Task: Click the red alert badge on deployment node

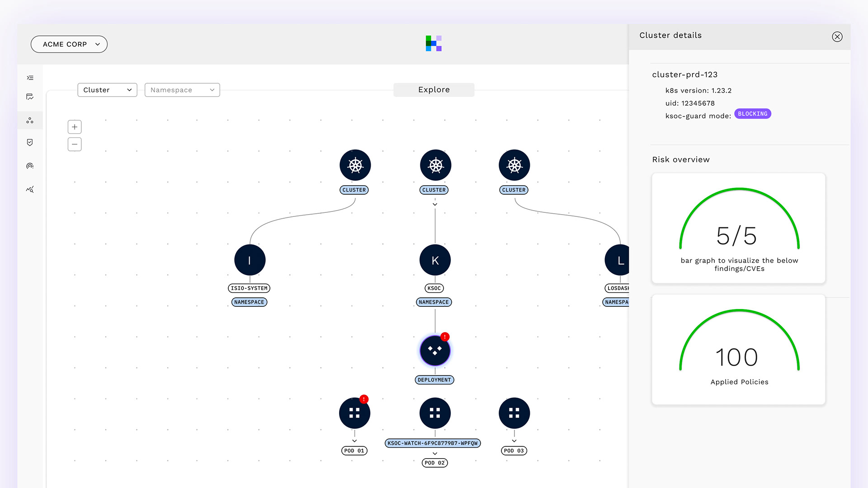Action: (x=445, y=337)
